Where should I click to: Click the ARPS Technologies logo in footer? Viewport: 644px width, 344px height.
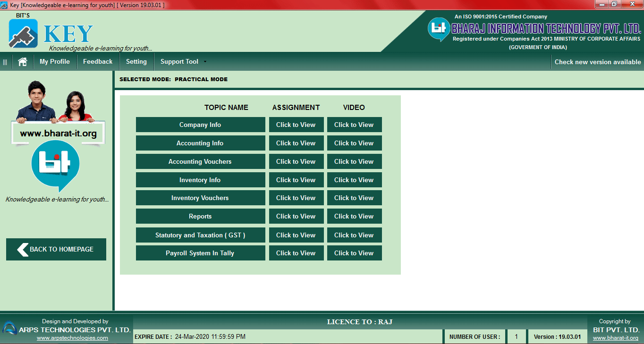coord(9,328)
